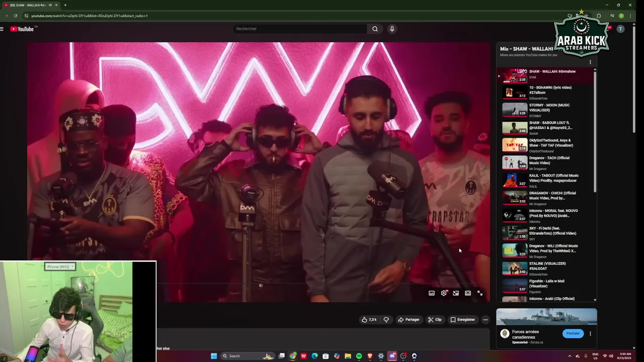
Task: Go to the YouTube home logo
Action: coord(22,29)
